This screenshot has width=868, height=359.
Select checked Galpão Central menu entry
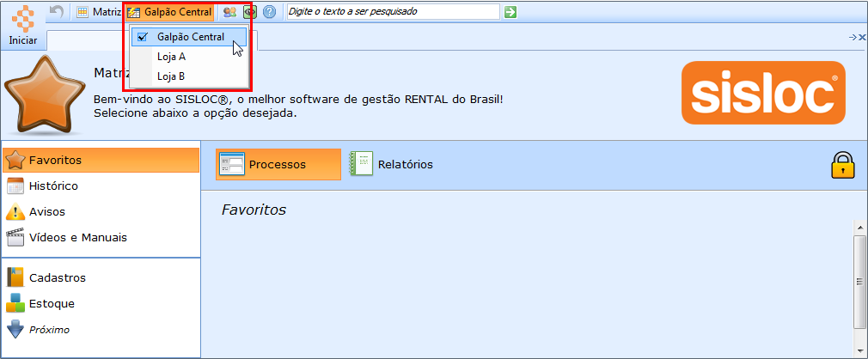[189, 37]
